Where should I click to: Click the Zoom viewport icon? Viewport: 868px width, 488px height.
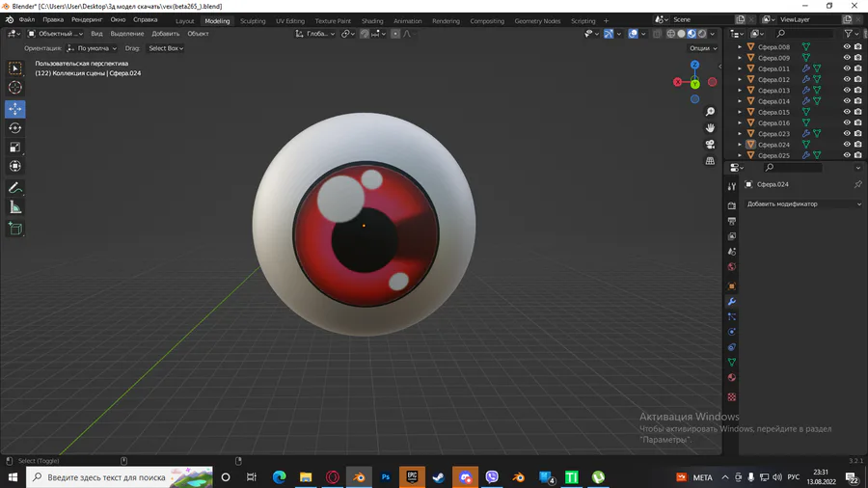pyautogui.click(x=710, y=112)
